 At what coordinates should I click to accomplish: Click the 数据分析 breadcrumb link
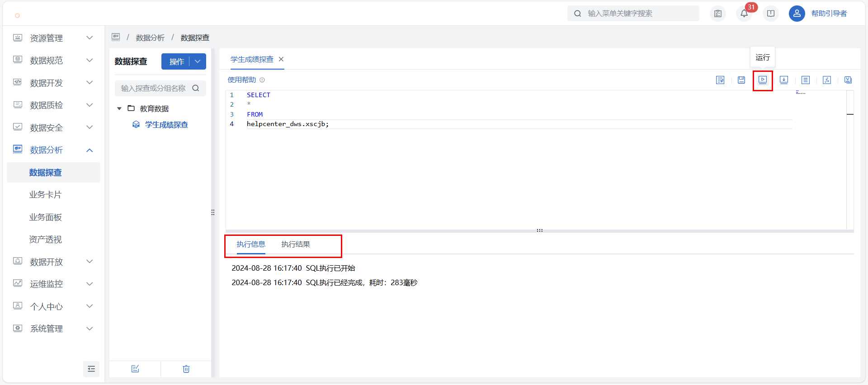tap(150, 38)
